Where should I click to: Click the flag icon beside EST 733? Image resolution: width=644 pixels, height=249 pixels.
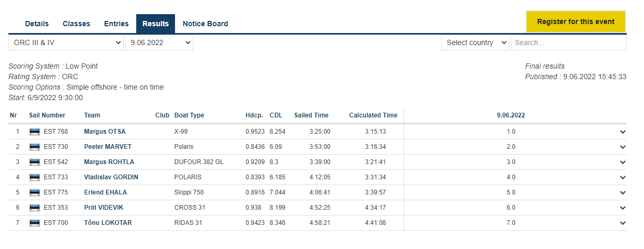35,177
